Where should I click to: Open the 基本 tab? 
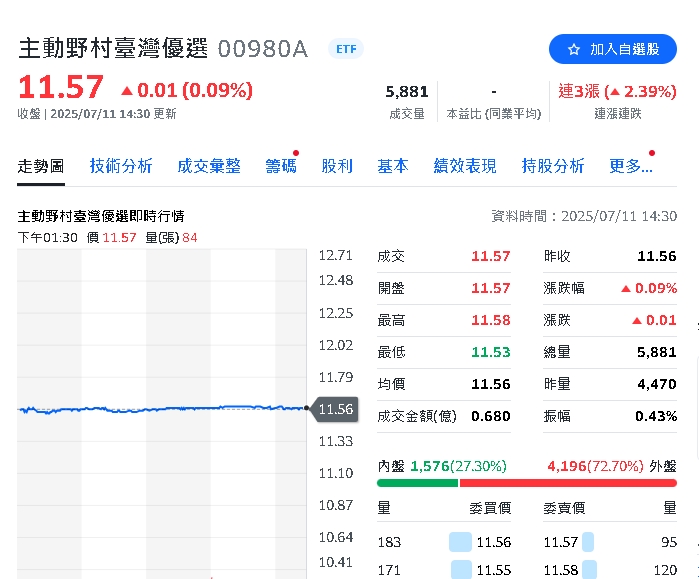tap(393, 166)
